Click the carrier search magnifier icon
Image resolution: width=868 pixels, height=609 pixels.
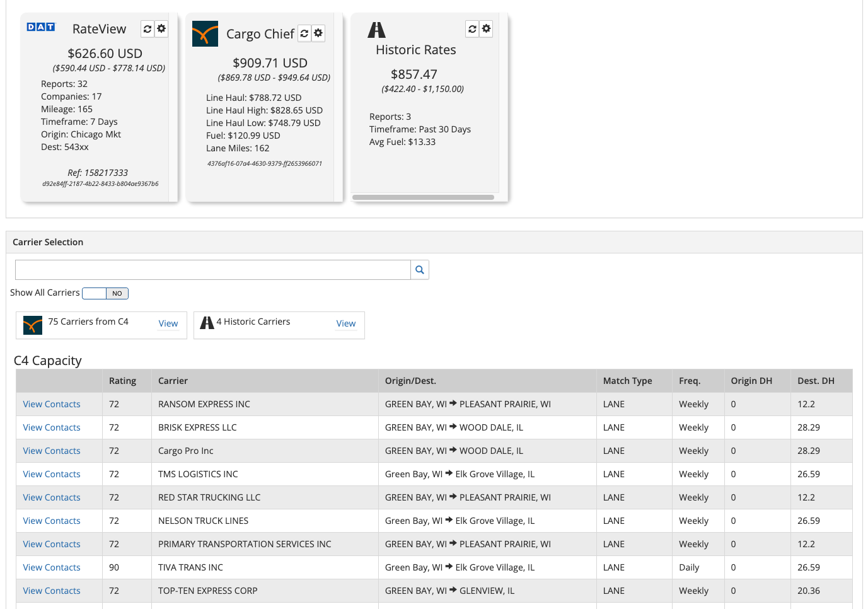tap(420, 270)
